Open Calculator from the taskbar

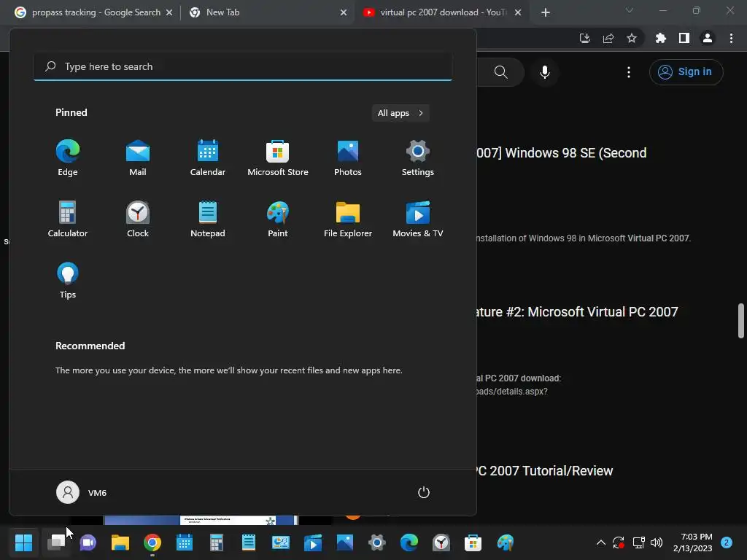click(217, 542)
